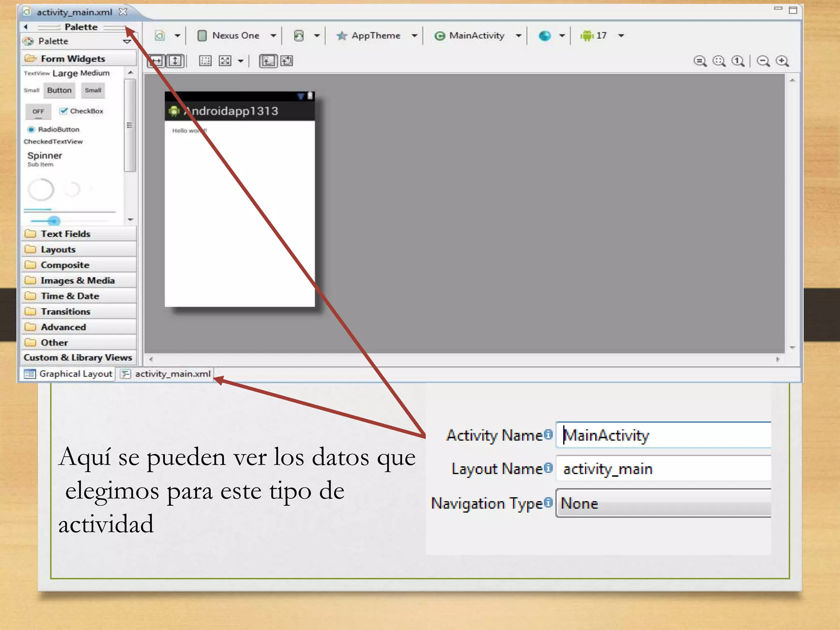Click the palette vertical scrollbar

[130, 125]
